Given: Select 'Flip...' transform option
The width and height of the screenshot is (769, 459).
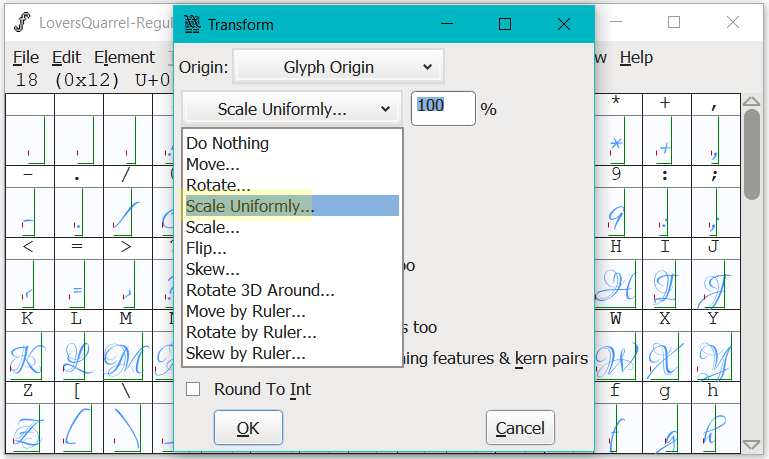Looking at the screenshot, I should tap(206, 248).
